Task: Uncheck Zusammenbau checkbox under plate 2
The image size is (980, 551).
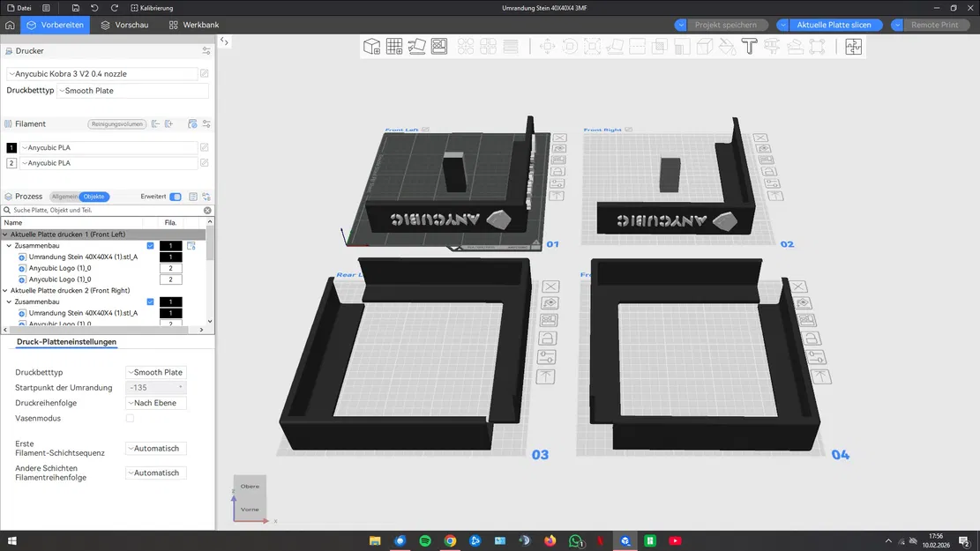Action: click(150, 302)
